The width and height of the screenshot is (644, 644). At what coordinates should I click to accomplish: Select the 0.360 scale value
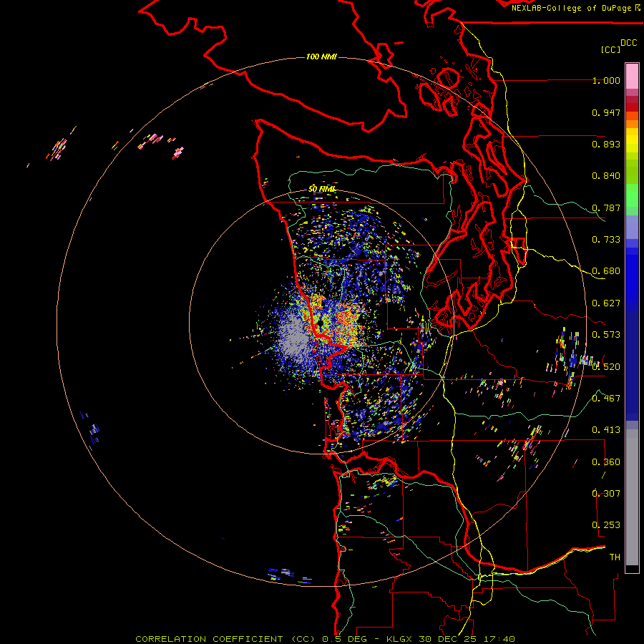click(x=606, y=462)
